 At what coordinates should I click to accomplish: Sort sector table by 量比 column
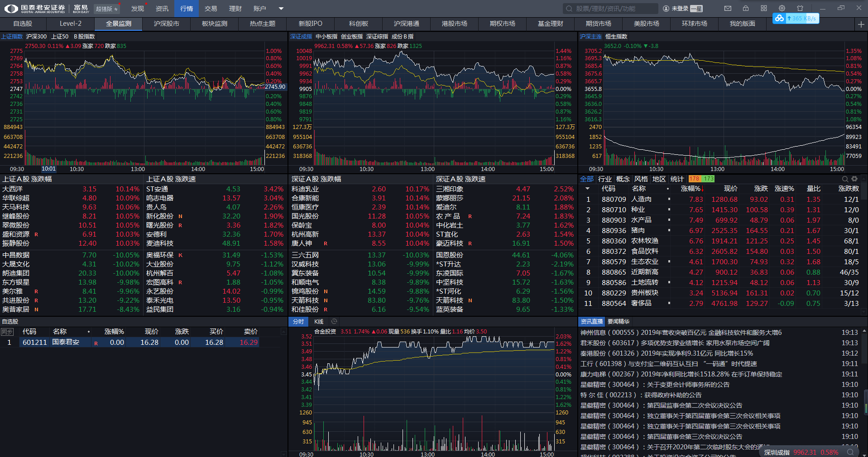[x=814, y=189]
